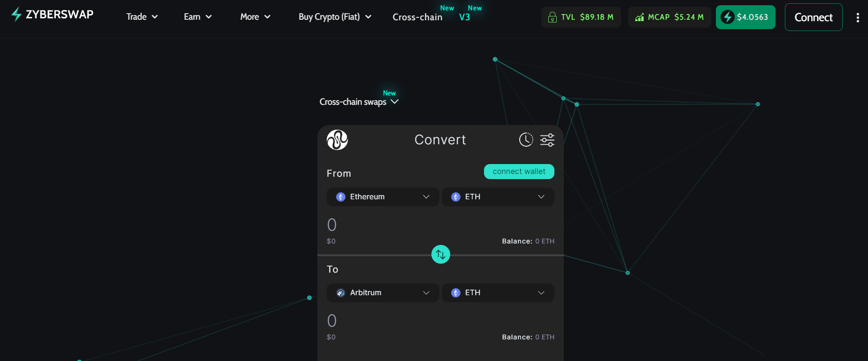Click the TVL lock icon
Screen dimensions: 868x361
coord(553,17)
